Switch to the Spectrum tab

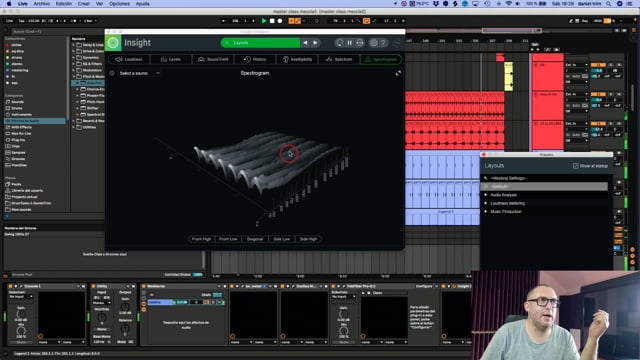339,59
